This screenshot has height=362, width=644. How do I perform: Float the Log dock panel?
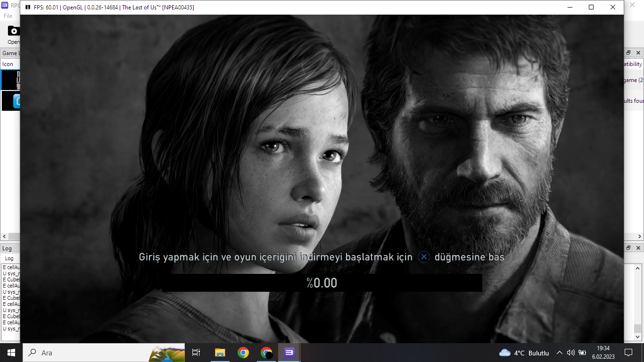click(x=628, y=247)
